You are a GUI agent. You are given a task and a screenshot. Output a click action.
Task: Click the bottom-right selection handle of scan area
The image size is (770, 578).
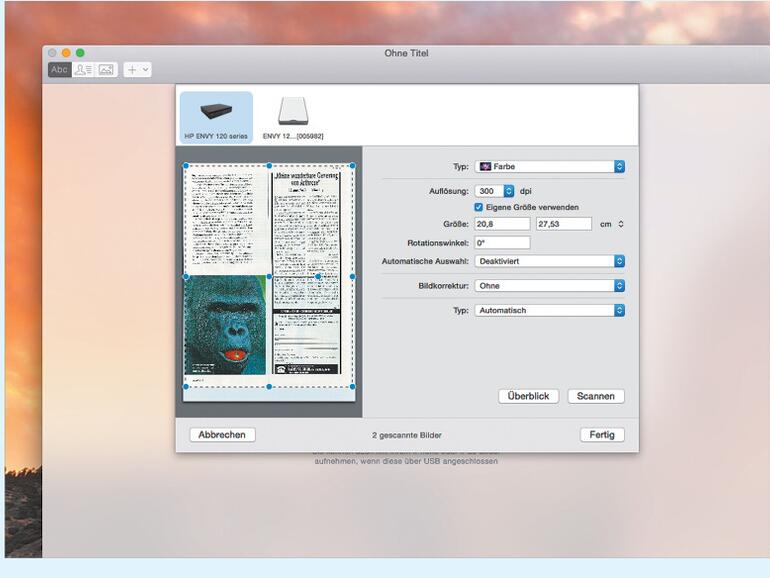pyautogui.click(x=353, y=386)
